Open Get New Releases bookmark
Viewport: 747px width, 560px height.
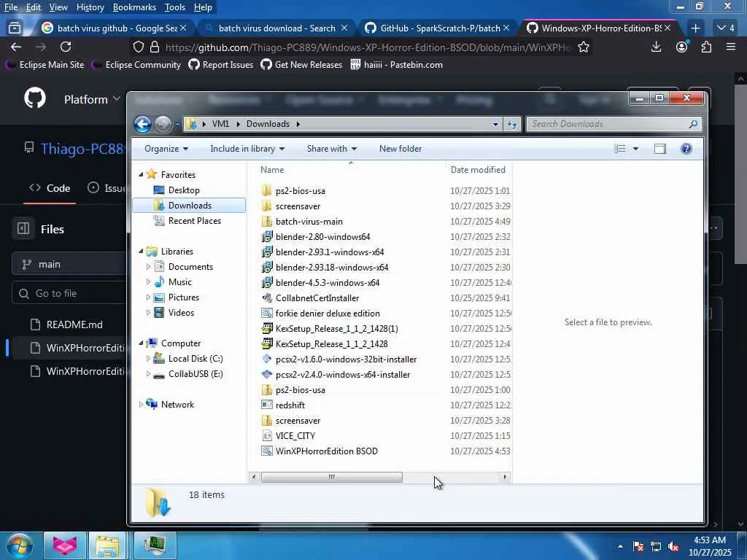pos(301,65)
